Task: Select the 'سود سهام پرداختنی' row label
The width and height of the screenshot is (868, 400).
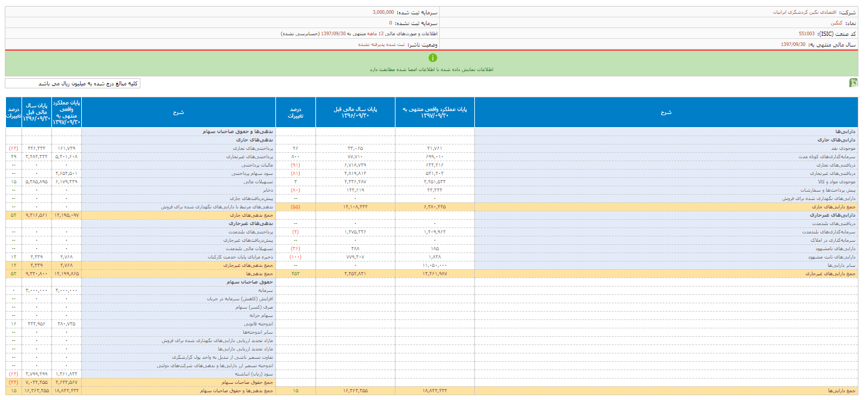Action: (x=253, y=173)
